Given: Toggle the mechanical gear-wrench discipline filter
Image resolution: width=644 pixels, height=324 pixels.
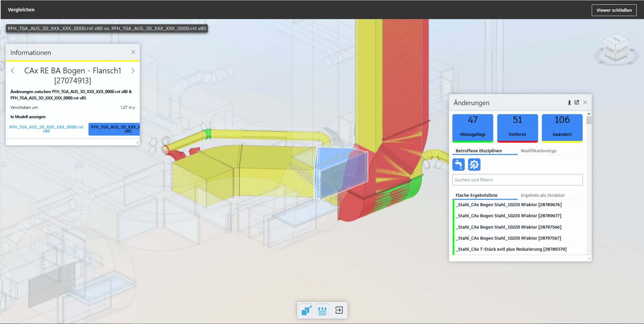Looking at the screenshot, I should (474, 165).
